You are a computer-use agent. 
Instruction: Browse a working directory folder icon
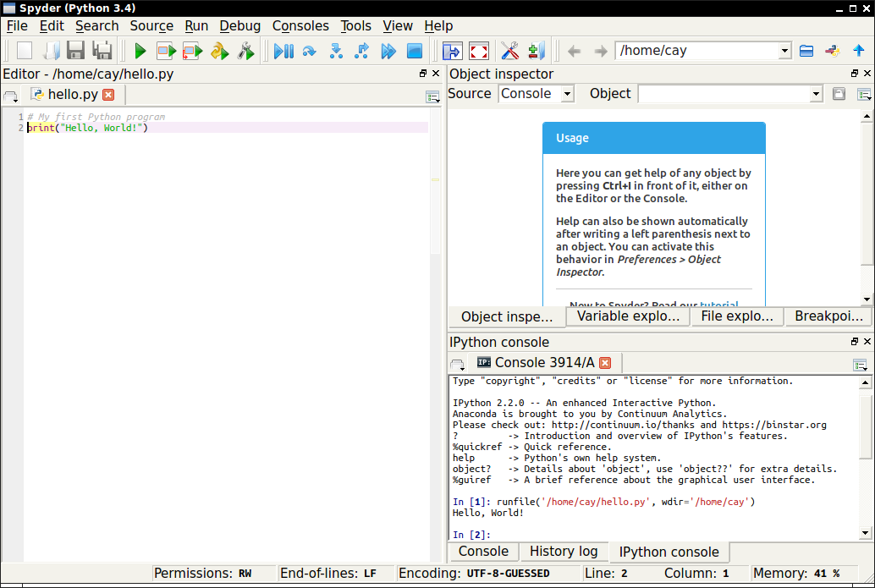pyautogui.click(x=806, y=51)
